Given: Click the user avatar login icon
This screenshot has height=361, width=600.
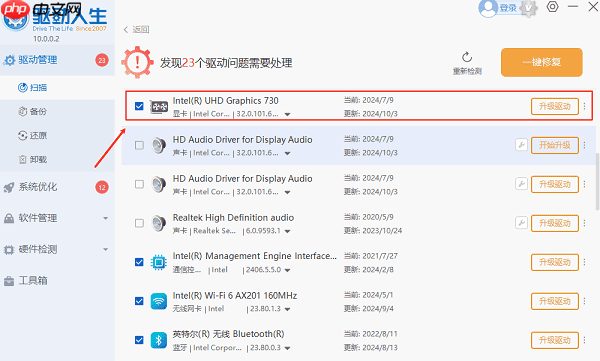Looking at the screenshot, I should tap(488, 8).
